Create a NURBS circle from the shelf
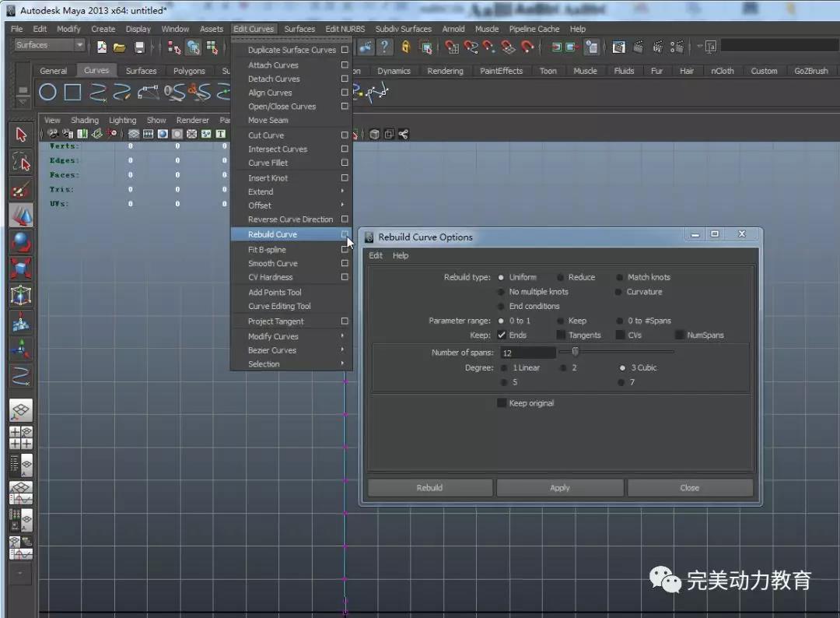Image resolution: width=840 pixels, height=618 pixels. pos(47,92)
